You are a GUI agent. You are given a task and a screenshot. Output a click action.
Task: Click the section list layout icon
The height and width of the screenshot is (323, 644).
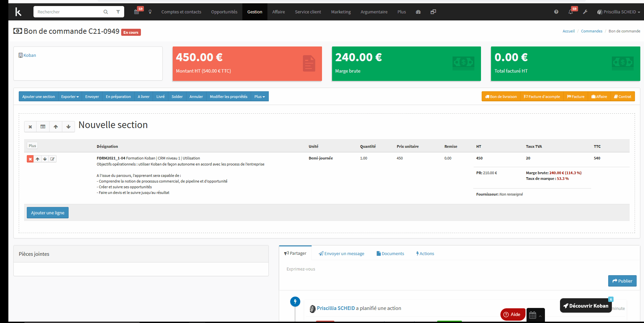click(x=43, y=127)
